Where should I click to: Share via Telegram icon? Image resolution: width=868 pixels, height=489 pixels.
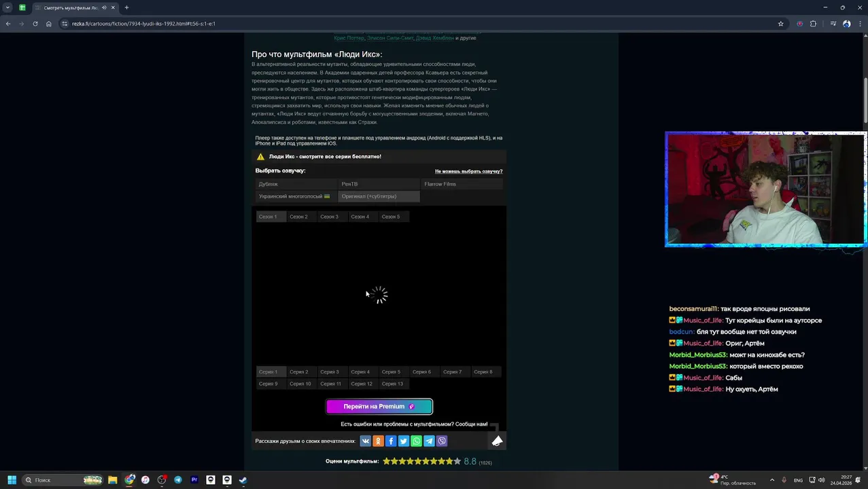[429, 441]
